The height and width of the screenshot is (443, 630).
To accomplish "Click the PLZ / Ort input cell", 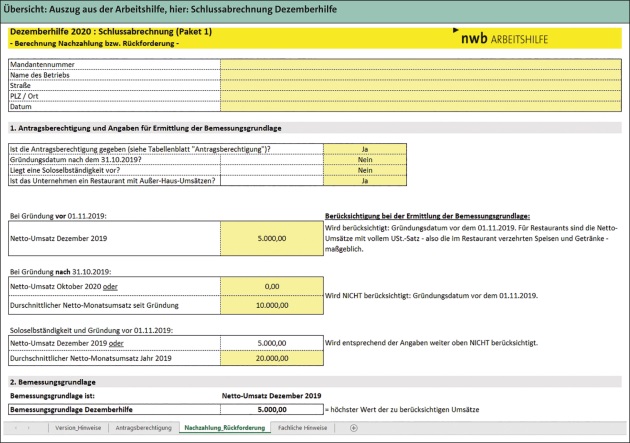I will coord(422,95).
